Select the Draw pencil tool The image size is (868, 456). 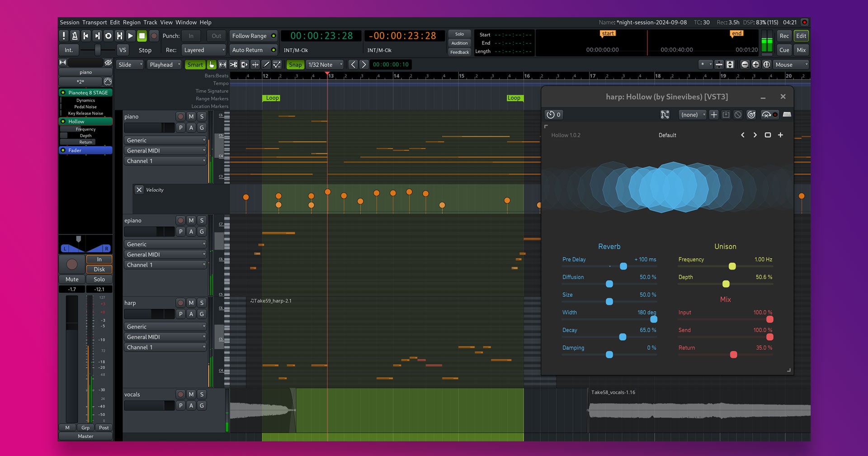[x=266, y=65]
